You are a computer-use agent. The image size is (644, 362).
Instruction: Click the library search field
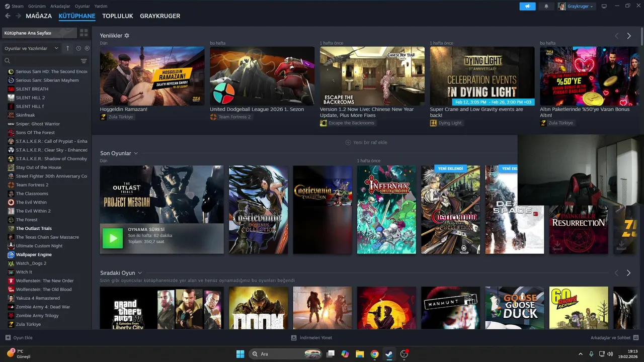[x=41, y=61]
